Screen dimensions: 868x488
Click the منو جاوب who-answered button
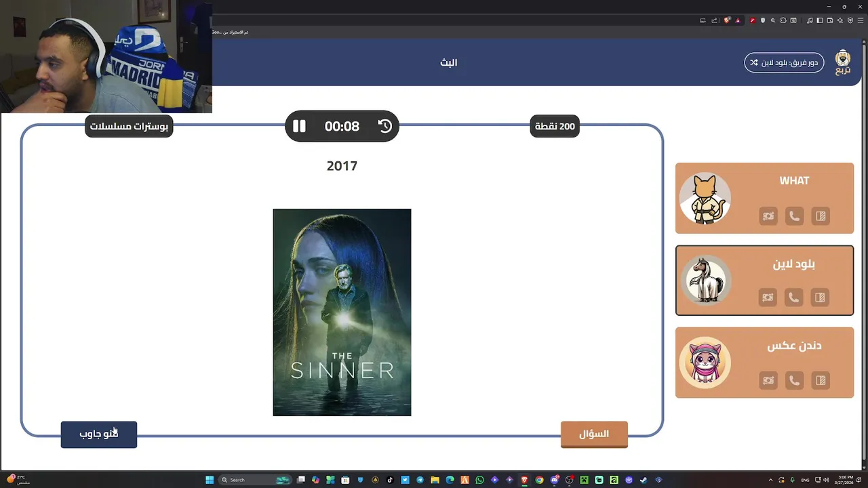[99, 434]
